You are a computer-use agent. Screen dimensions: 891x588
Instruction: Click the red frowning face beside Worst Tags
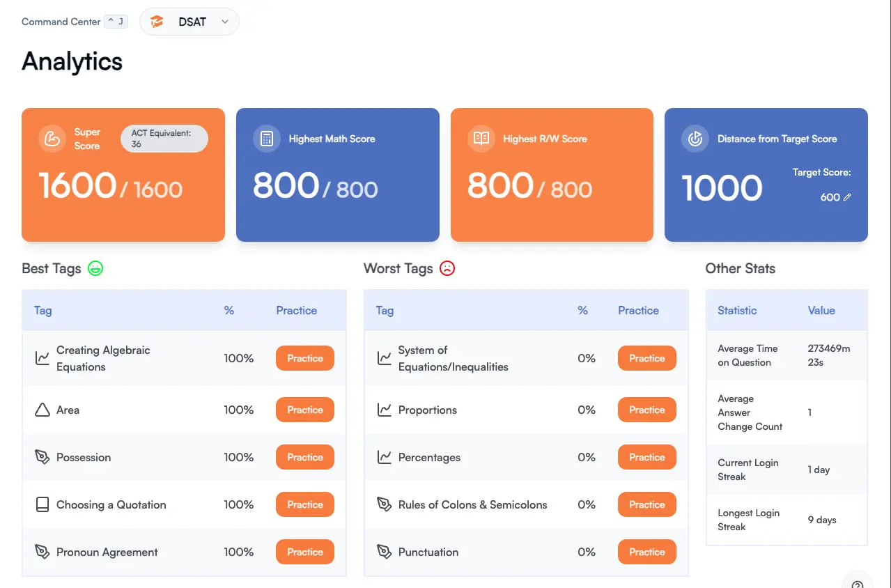(x=447, y=268)
